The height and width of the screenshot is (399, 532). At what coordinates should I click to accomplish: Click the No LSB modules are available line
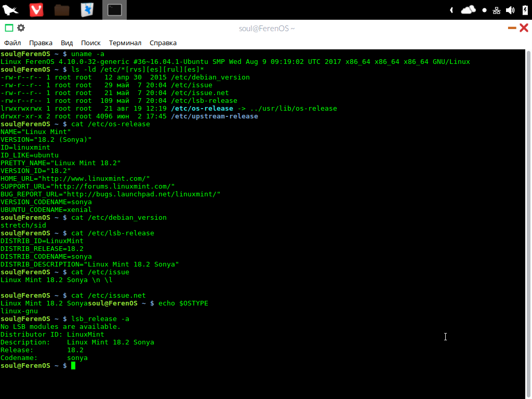(x=60, y=327)
